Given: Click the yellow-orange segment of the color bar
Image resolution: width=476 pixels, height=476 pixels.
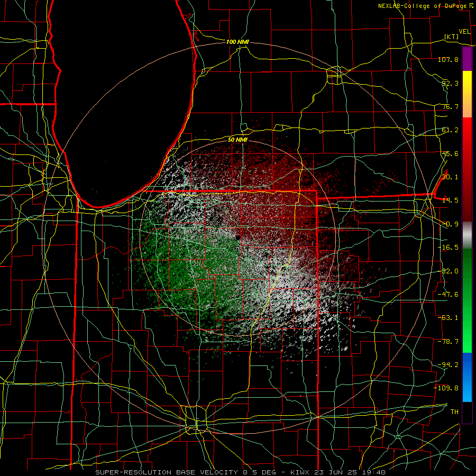Looking at the screenshot, I should [x=467, y=94].
